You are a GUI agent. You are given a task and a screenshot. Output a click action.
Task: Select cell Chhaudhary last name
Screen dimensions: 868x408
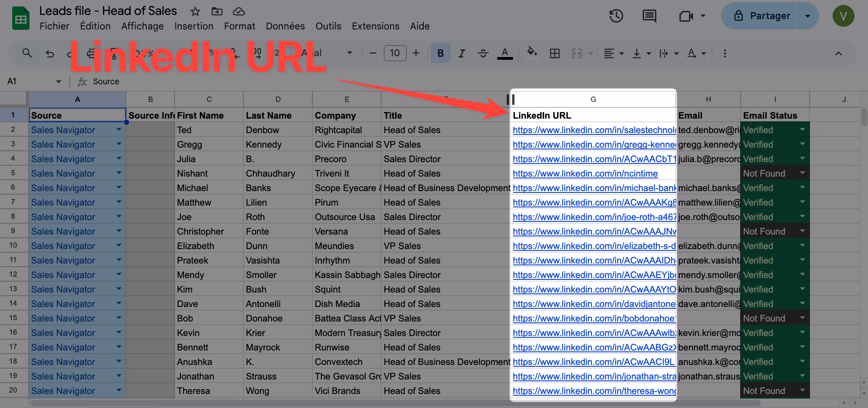coord(277,173)
